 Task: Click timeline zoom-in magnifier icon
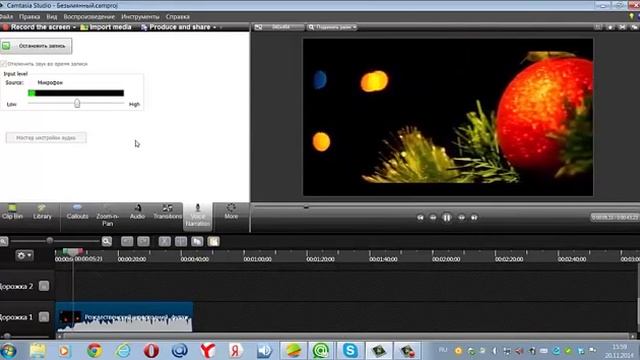pyautogui.click(x=107, y=241)
